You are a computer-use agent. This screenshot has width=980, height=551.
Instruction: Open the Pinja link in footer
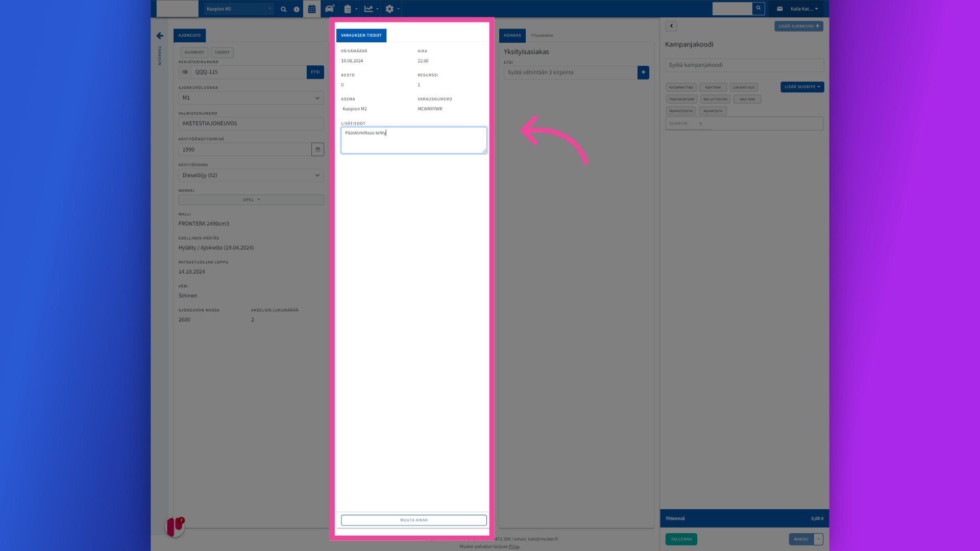pos(513,546)
